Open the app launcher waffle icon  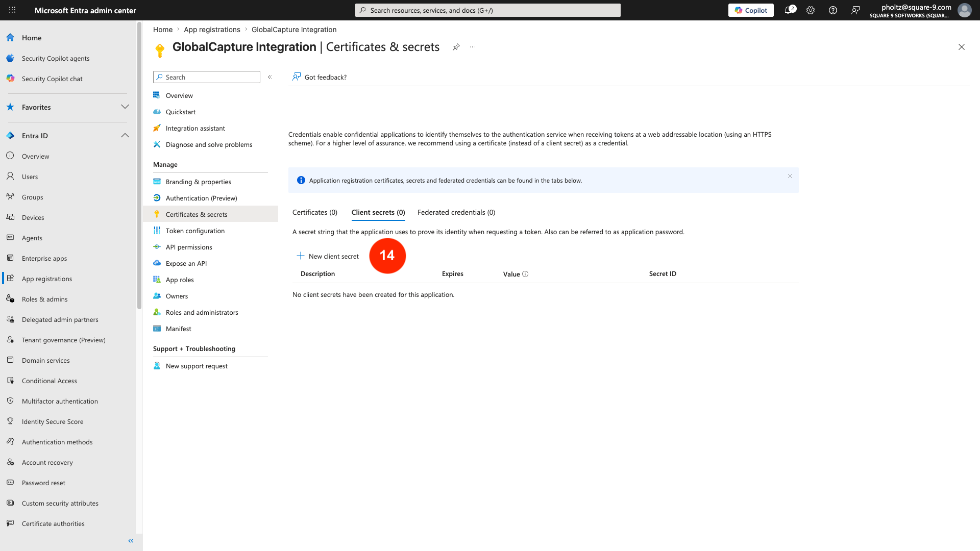click(12, 10)
